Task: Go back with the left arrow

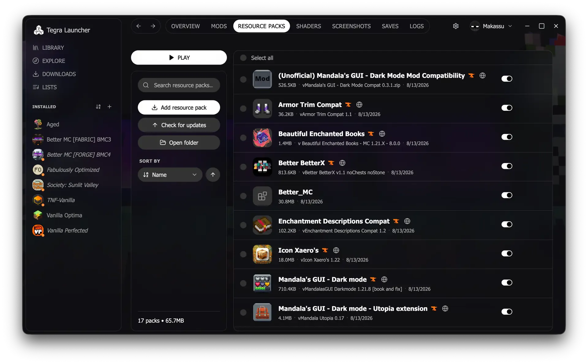Action: click(139, 26)
